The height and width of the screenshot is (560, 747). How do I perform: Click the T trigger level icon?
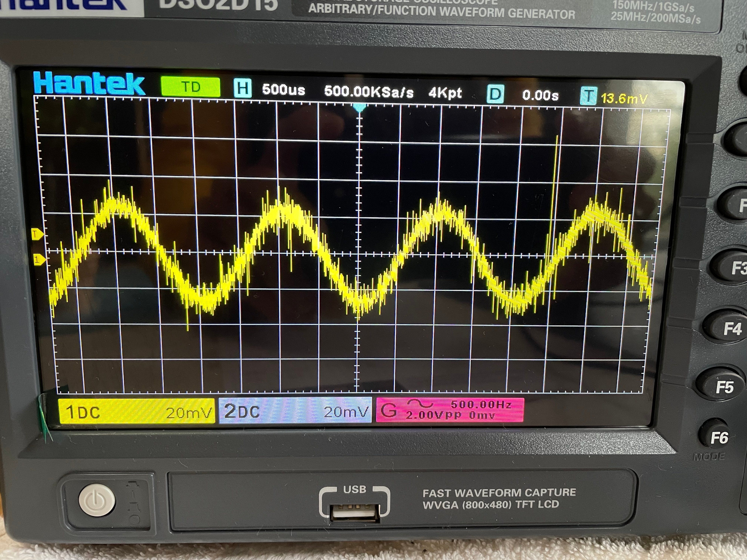[589, 96]
